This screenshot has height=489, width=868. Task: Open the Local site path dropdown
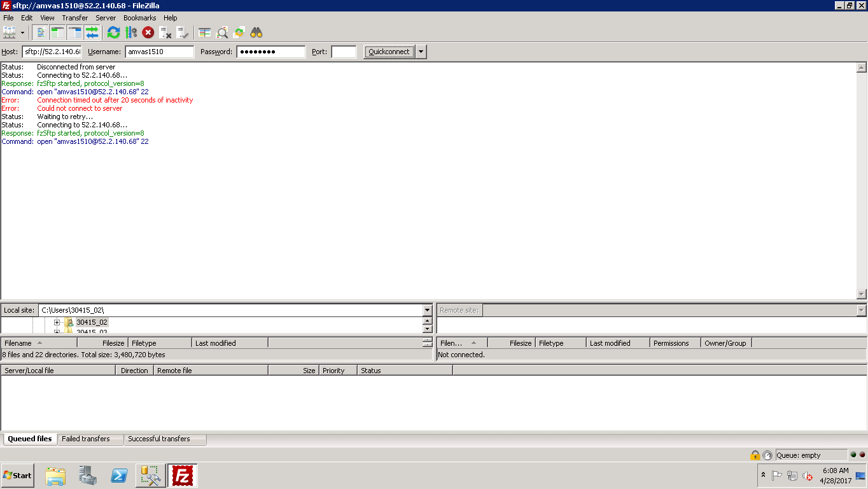click(428, 310)
